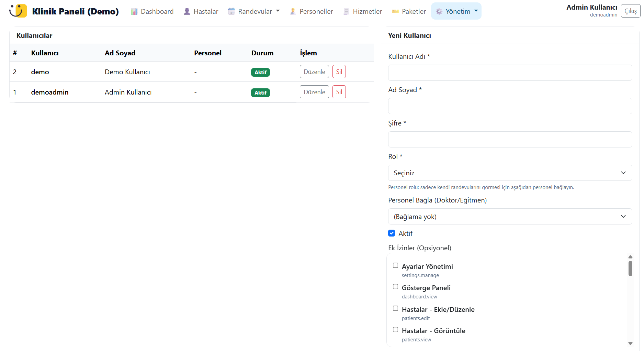This screenshot has height=351, width=644.
Task: Click the Yönetim gear icon
Action: point(439,12)
